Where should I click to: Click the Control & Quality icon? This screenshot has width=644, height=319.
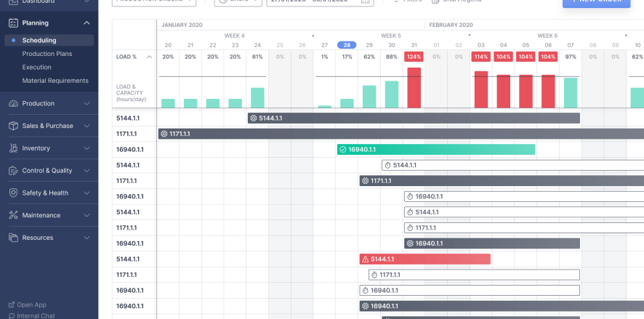[12, 171]
